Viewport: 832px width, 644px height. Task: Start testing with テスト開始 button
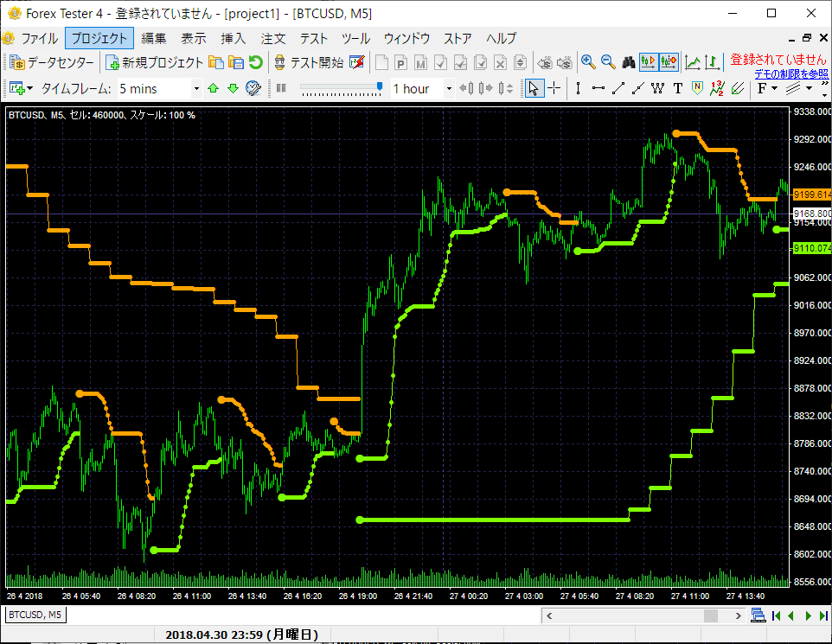point(309,62)
